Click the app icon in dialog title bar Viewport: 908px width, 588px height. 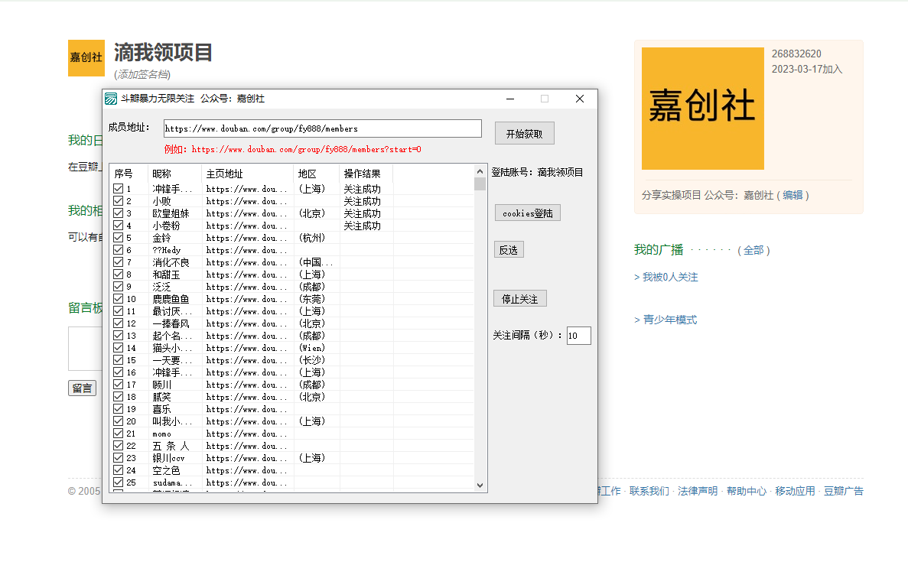pos(111,99)
